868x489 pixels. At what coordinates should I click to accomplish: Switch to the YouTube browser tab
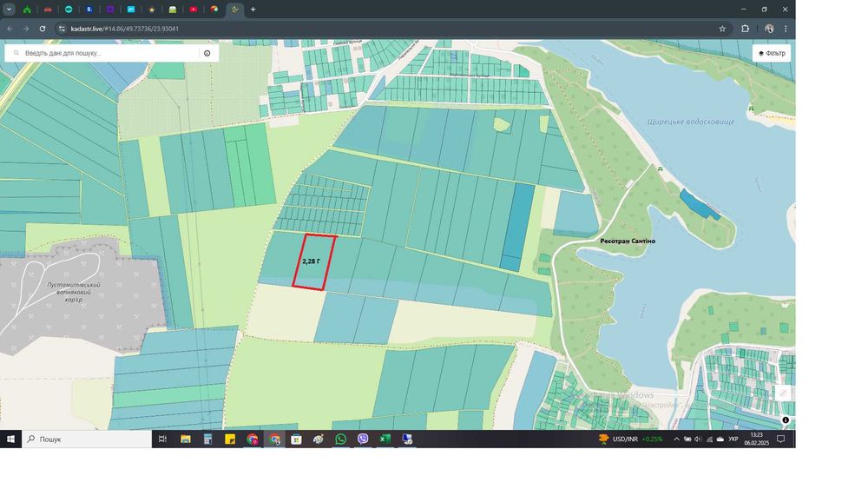(194, 10)
